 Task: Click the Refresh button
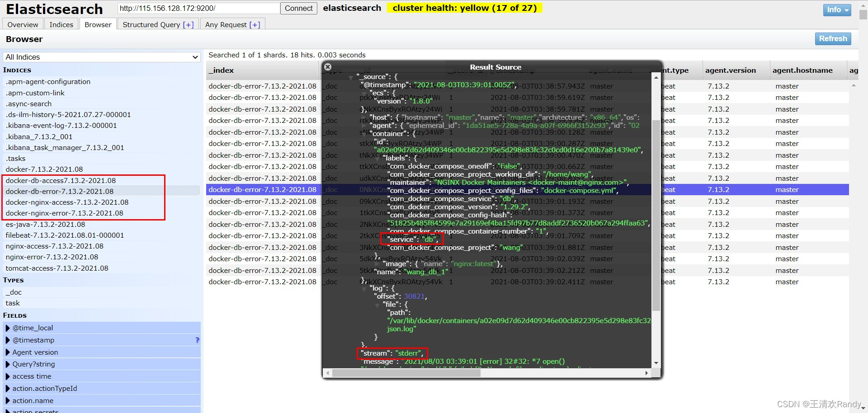[833, 39]
